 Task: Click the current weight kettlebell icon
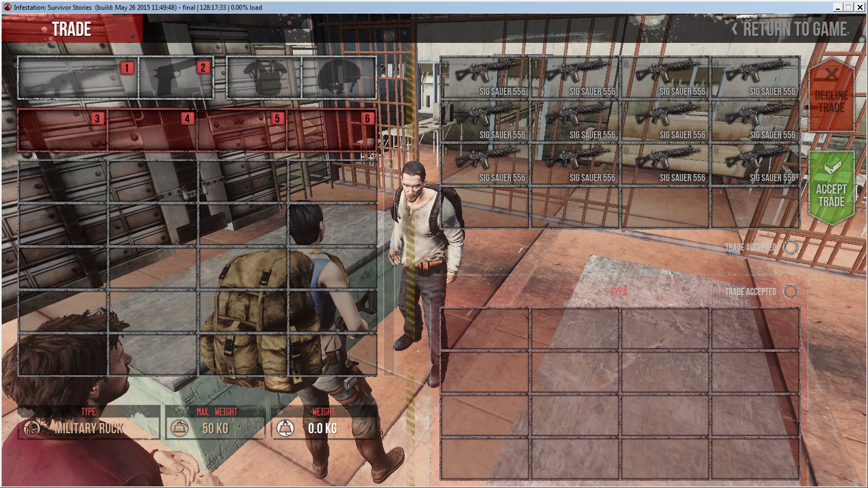pyautogui.click(x=285, y=428)
